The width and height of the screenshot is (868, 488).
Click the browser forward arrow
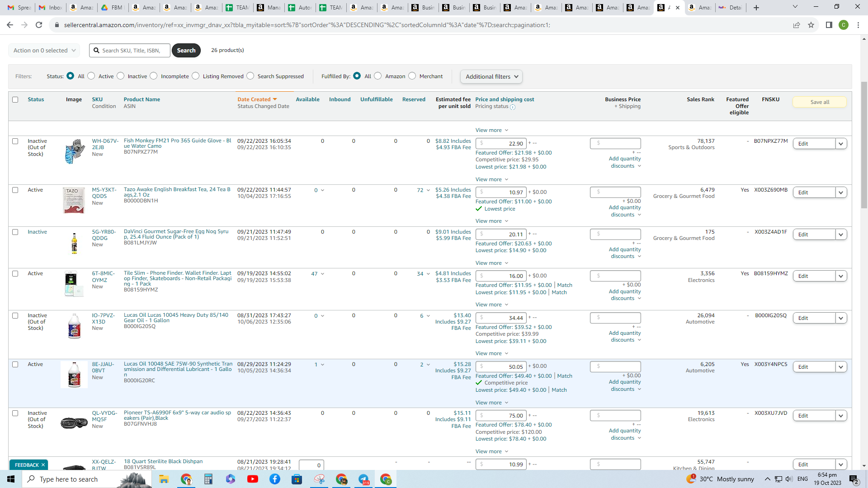click(24, 25)
